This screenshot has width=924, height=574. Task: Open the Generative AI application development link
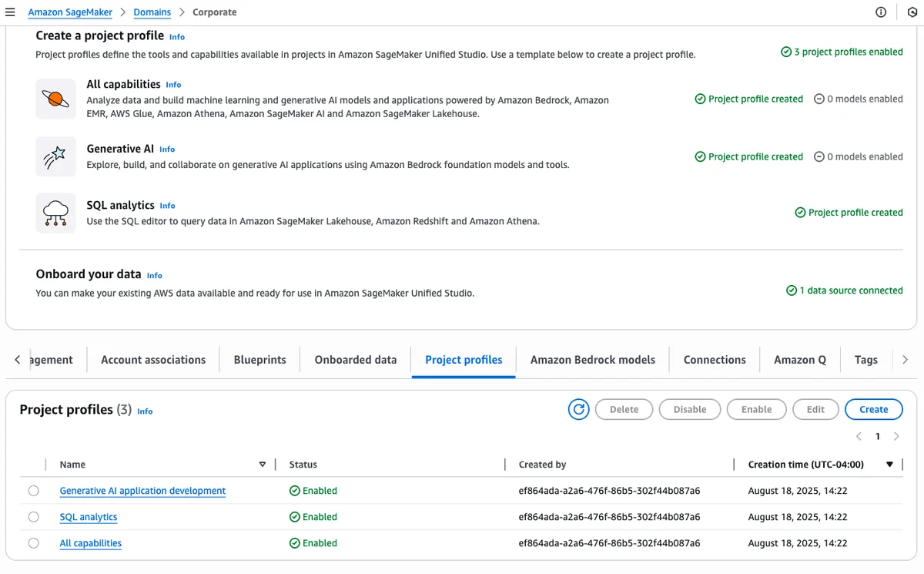(x=142, y=491)
